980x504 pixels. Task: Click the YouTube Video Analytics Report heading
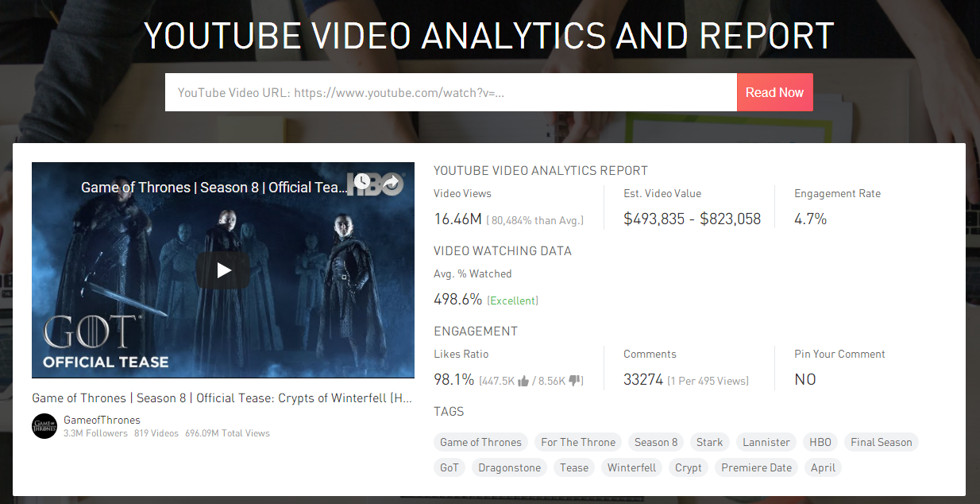click(x=541, y=171)
